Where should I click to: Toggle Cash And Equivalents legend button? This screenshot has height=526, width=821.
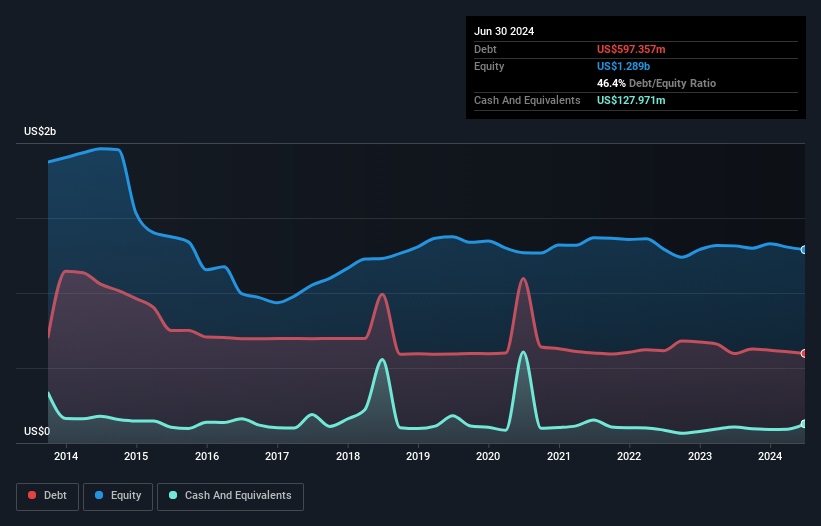[x=230, y=496]
